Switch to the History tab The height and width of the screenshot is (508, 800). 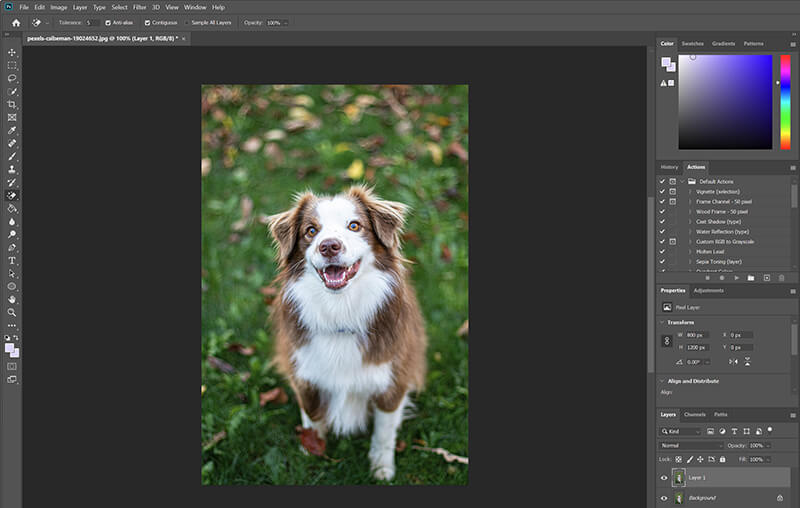[669, 167]
